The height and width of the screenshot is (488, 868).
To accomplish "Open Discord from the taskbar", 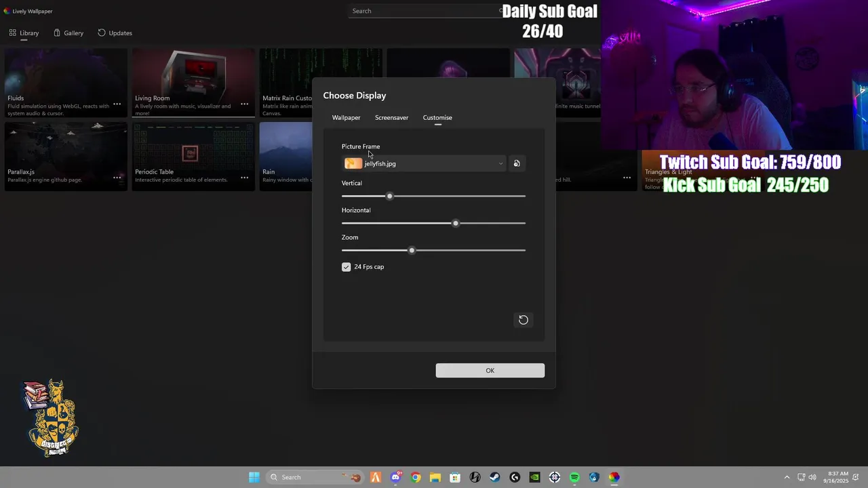I will (396, 477).
